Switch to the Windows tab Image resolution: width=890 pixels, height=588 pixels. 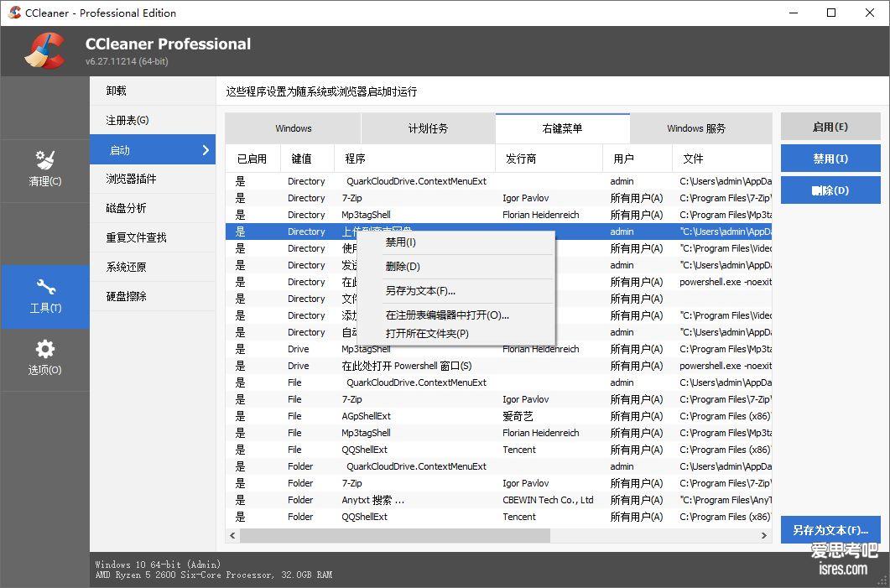coord(293,128)
